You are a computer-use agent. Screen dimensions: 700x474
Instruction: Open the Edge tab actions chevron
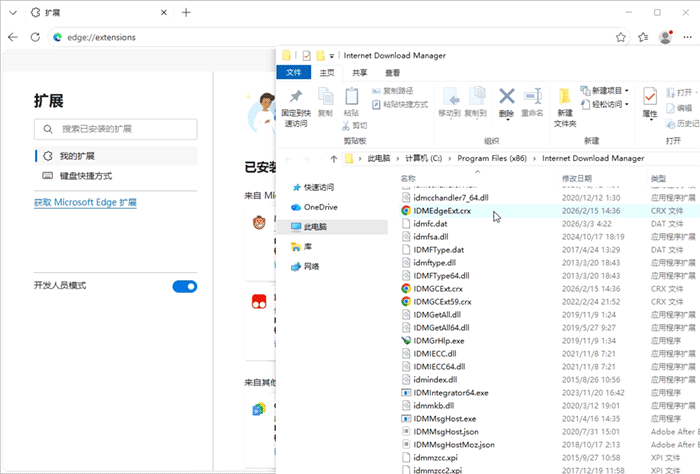tap(13, 12)
